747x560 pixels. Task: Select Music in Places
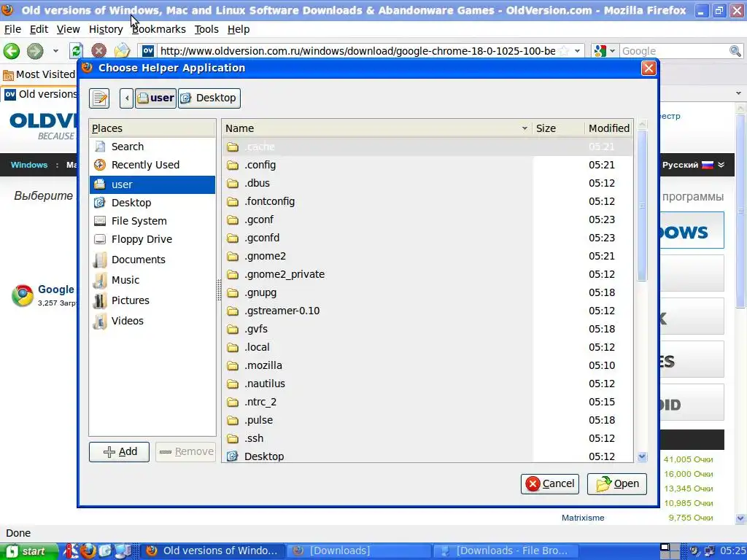[152, 280]
